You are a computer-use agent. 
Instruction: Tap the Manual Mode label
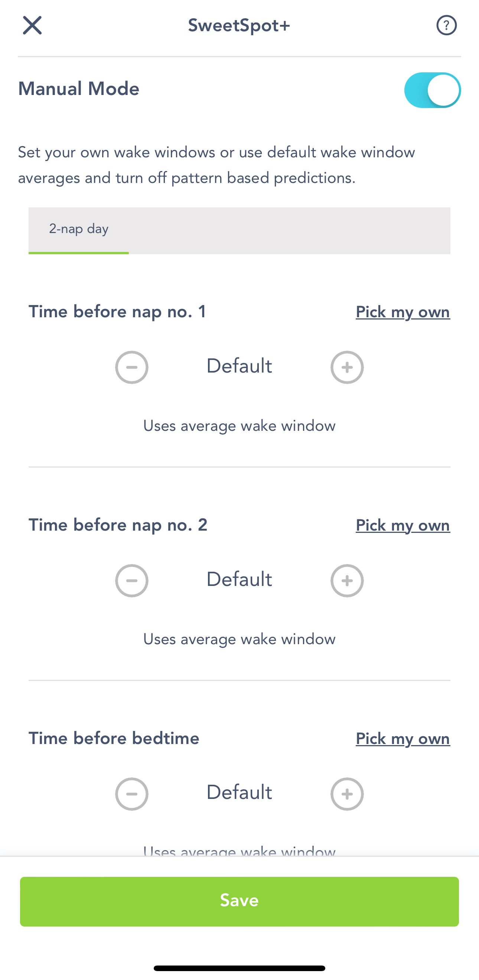79,89
